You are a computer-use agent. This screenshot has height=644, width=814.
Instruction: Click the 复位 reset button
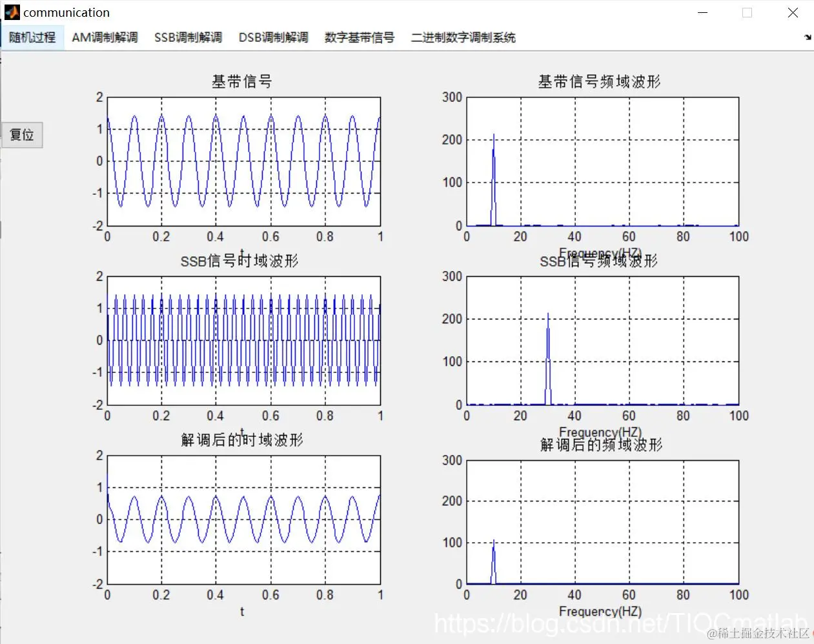tap(22, 135)
